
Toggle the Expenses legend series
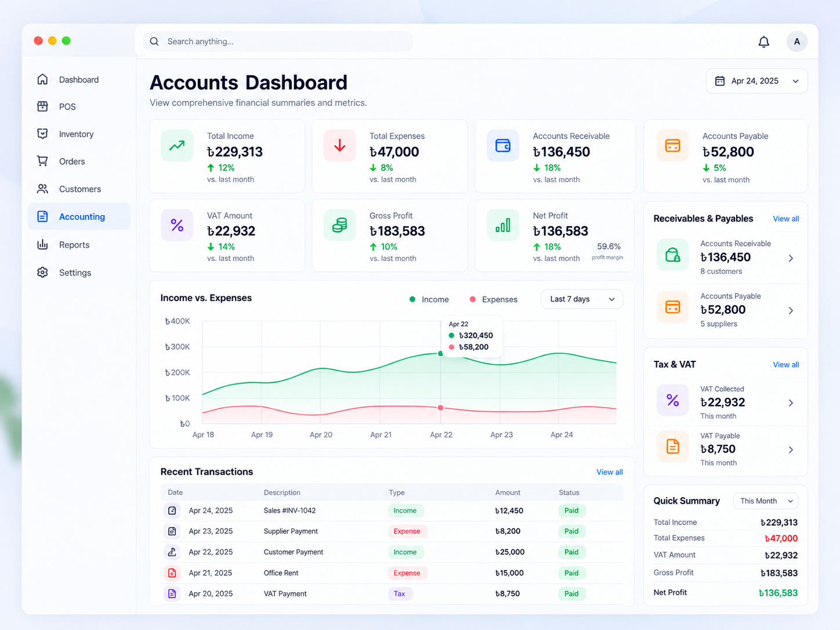pyautogui.click(x=493, y=299)
